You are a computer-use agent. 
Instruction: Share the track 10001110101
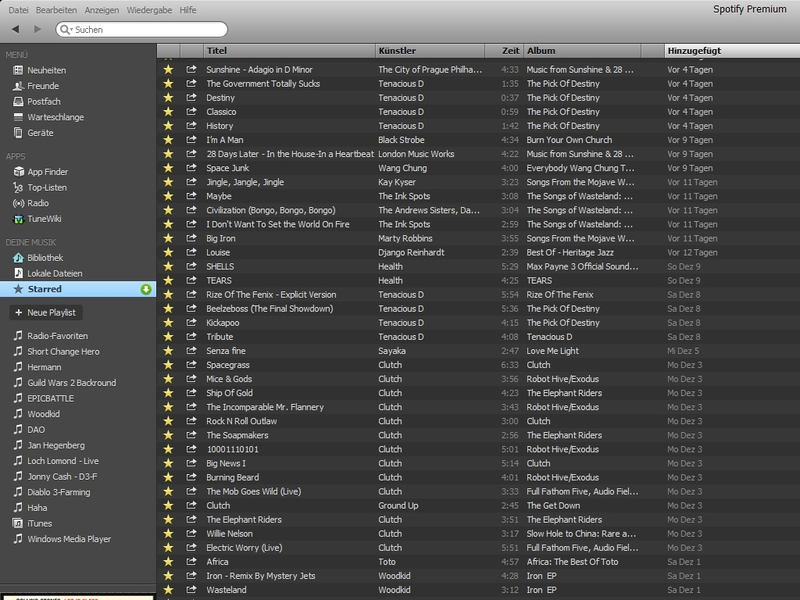pos(191,449)
